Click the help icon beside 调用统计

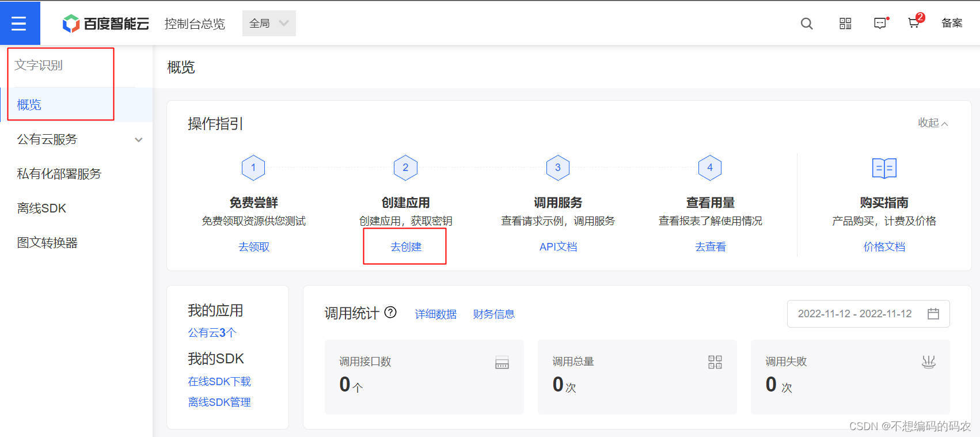[x=390, y=312]
